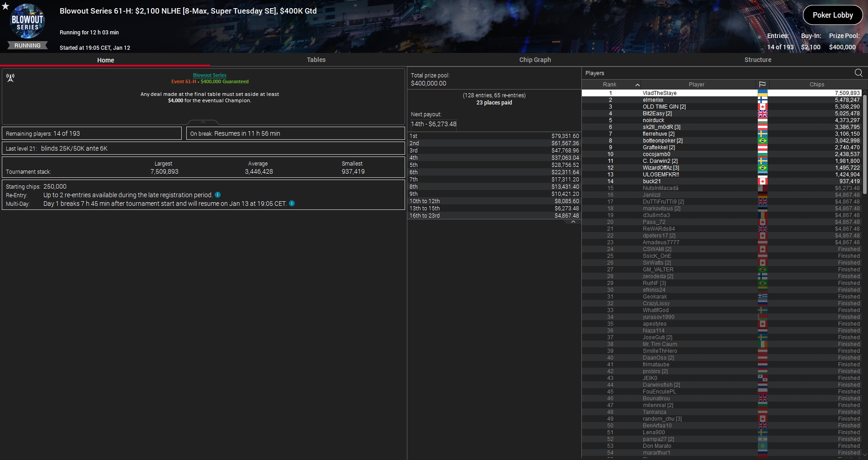Screen dimensions: 868x460
Task: Click elmerixx chip count 5,478,247
Action: [847, 100]
